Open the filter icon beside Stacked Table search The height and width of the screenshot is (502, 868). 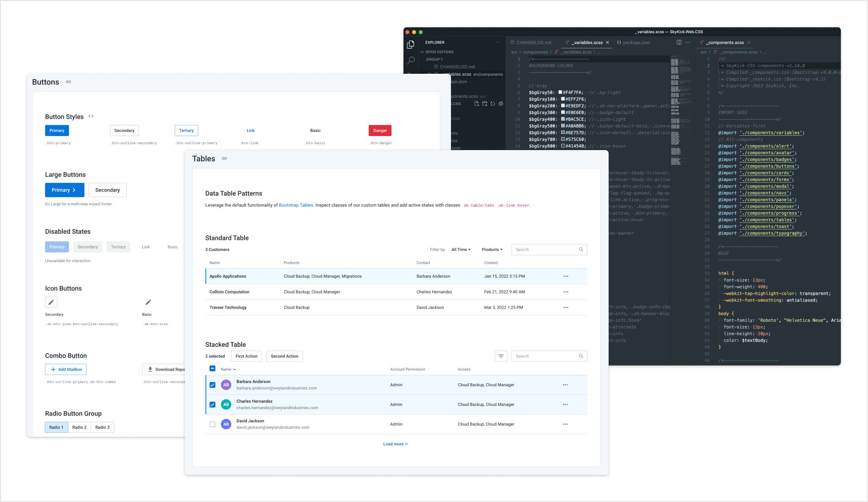point(501,356)
